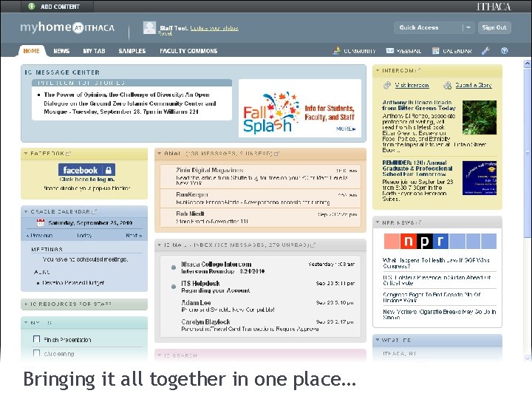Open the Faculty Commons tab
The width and height of the screenshot is (532, 399).
pos(188,51)
